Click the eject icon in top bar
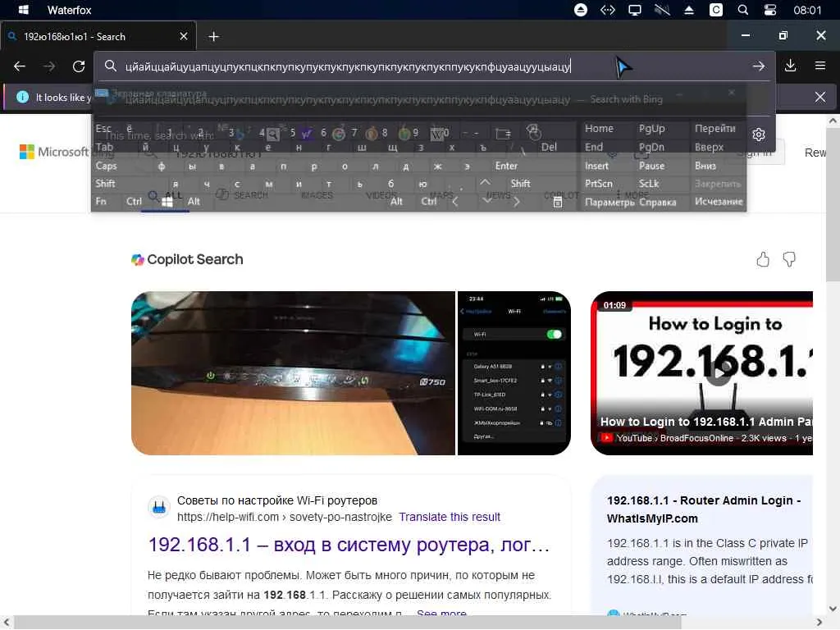This screenshot has width=840, height=630. pyautogui.click(x=689, y=10)
